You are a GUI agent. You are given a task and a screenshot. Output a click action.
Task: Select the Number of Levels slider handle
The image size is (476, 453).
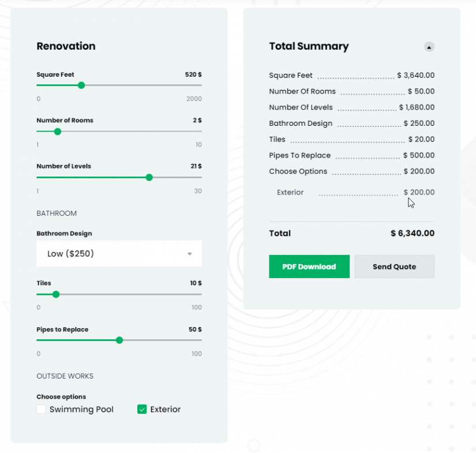coord(149,177)
